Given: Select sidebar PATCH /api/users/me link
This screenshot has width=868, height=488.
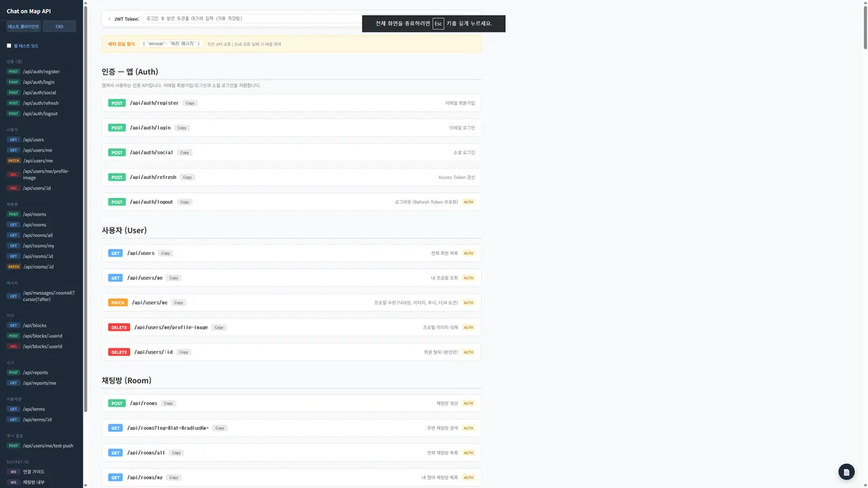Looking at the screenshot, I should 41,161.
